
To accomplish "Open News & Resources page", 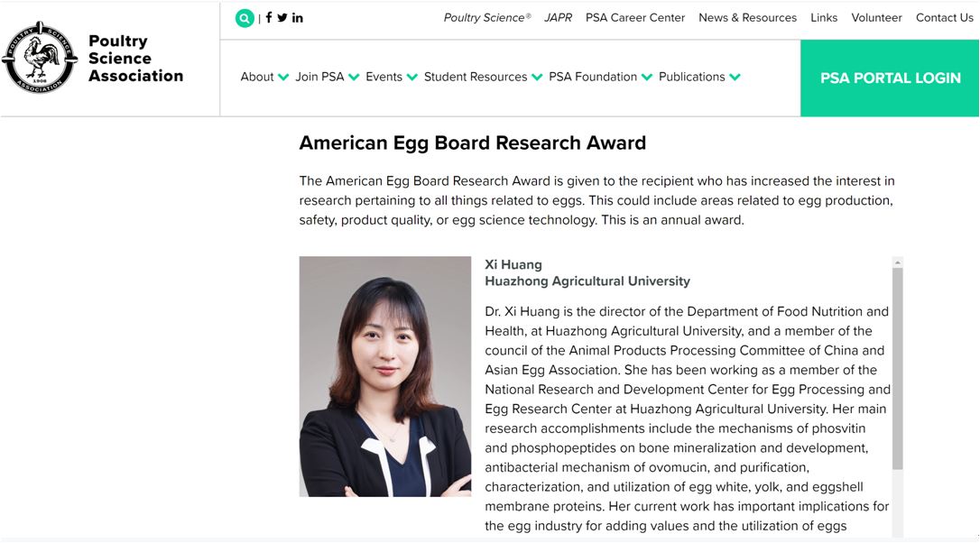I will pos(747,18).
